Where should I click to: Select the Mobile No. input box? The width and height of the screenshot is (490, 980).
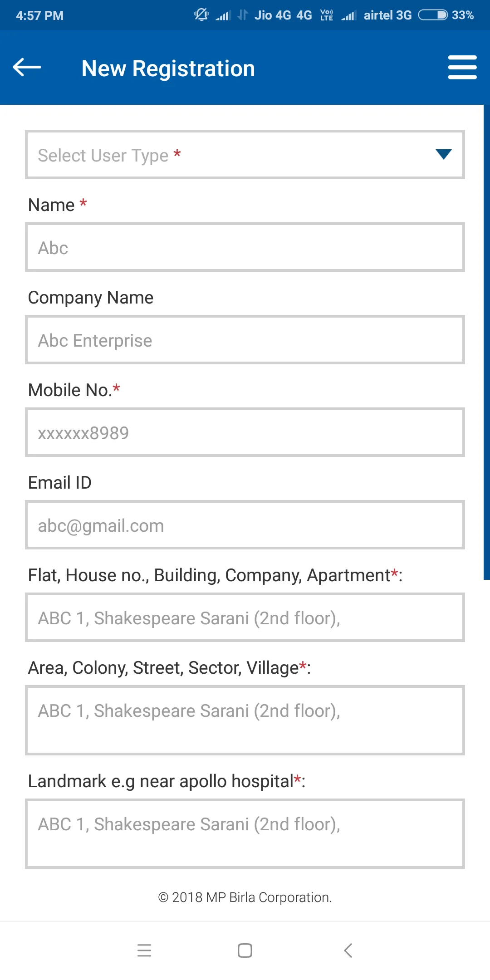(245, 432)
